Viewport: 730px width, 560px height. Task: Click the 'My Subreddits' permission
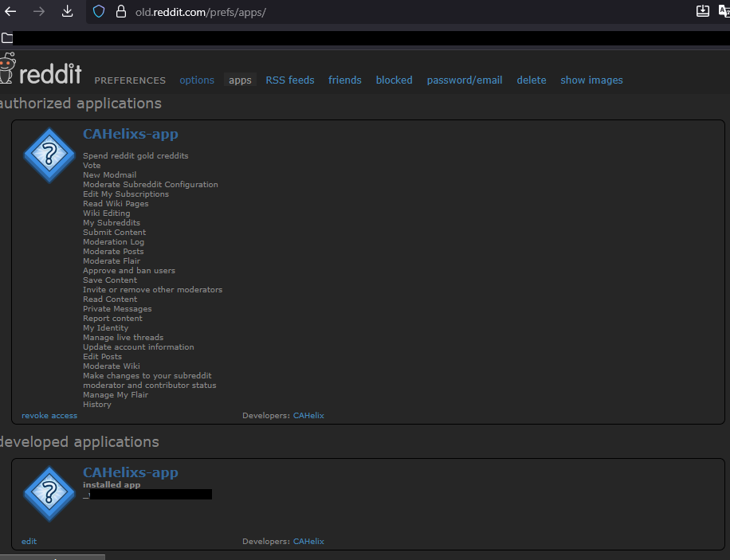(112, 223)
